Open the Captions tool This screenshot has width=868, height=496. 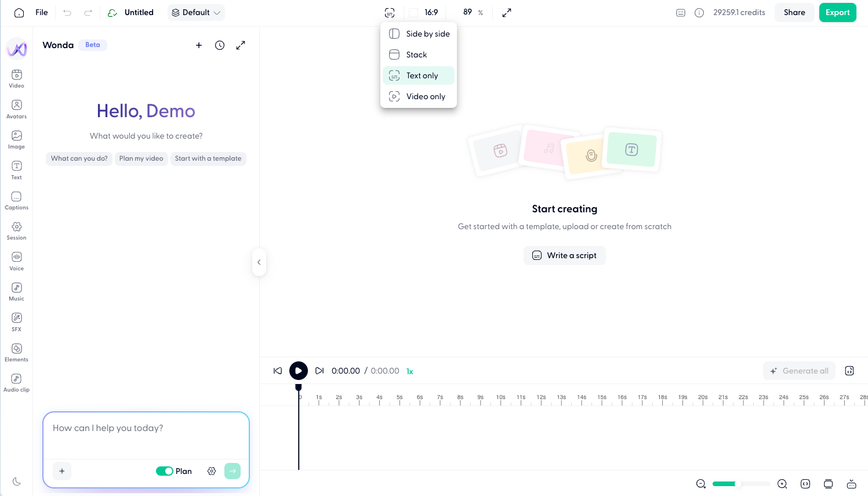tap(17, 200)
